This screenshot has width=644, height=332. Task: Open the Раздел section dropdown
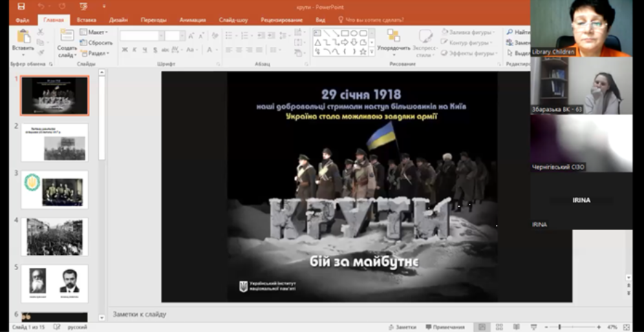tap(95, 53)
